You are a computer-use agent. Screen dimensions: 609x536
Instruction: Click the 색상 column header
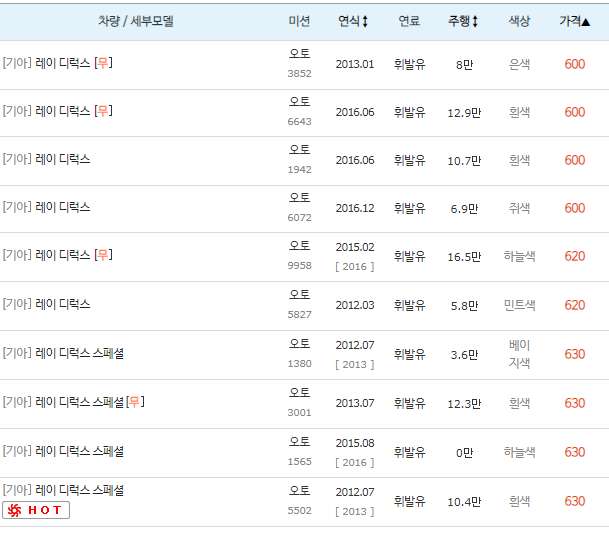tap(519, 21)
